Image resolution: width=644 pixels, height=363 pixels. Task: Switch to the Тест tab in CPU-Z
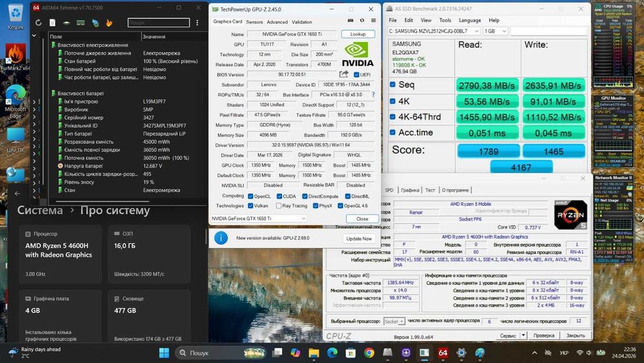[430, 190]
